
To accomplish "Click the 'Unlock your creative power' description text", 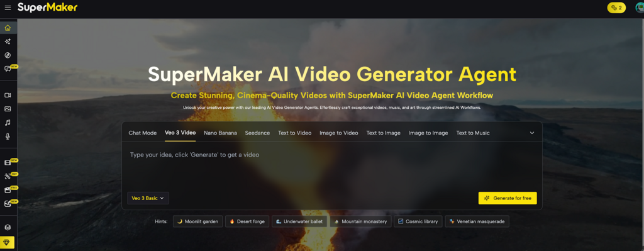I will tap(332, 108).
